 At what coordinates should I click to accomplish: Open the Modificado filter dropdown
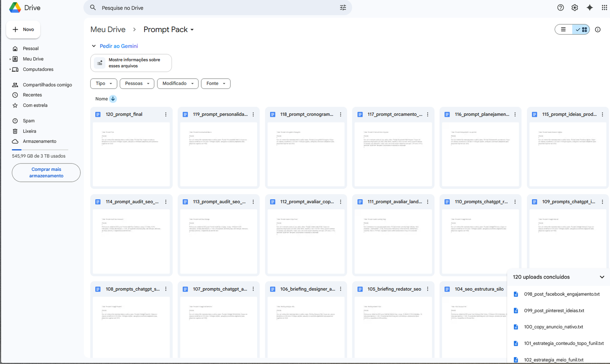pyautogui.click(x=178, y=83)
